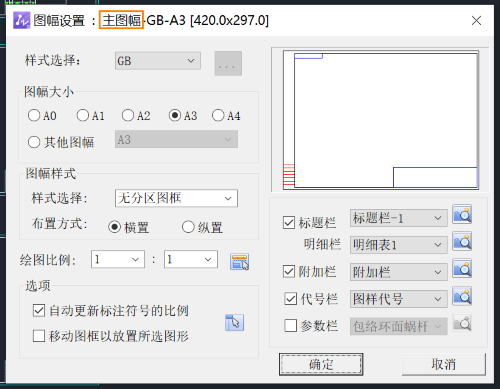Select the A3 paper size radio
Image resolution: width=500 pixels, height=389 pixels.
click(175, 115)
